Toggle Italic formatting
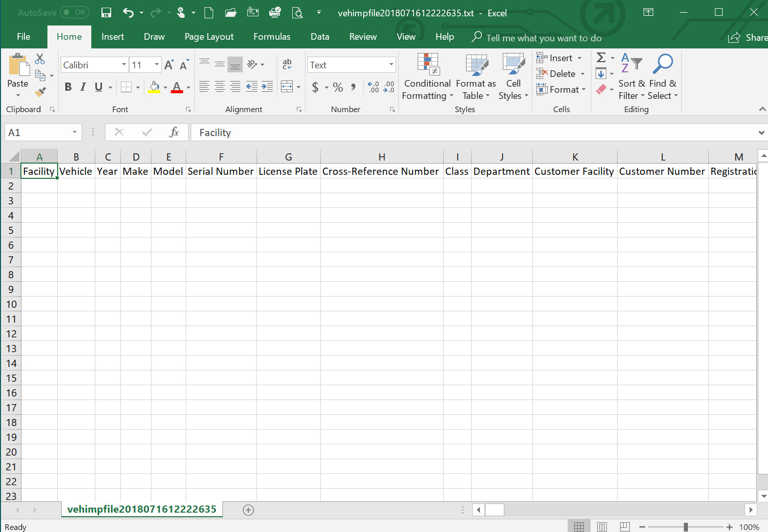Screen dimensions: 768x532 [83, 87]
